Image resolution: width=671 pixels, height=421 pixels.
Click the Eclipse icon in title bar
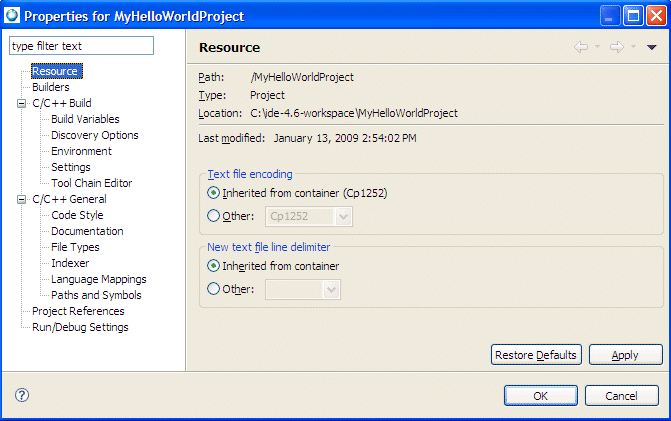coord(12,16)
